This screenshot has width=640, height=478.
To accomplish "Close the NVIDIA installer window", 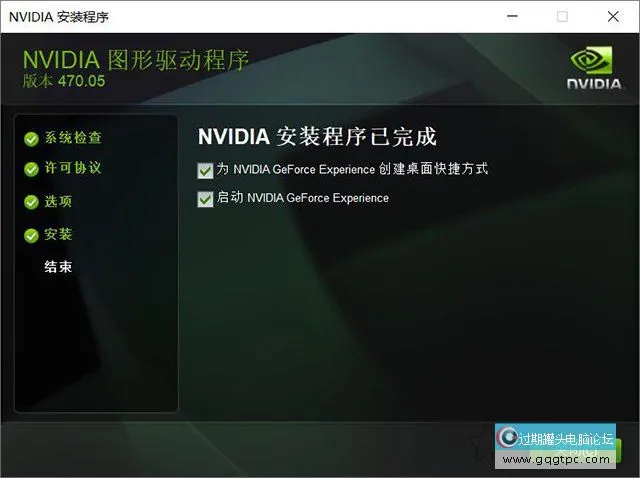I will click(613, 16).
